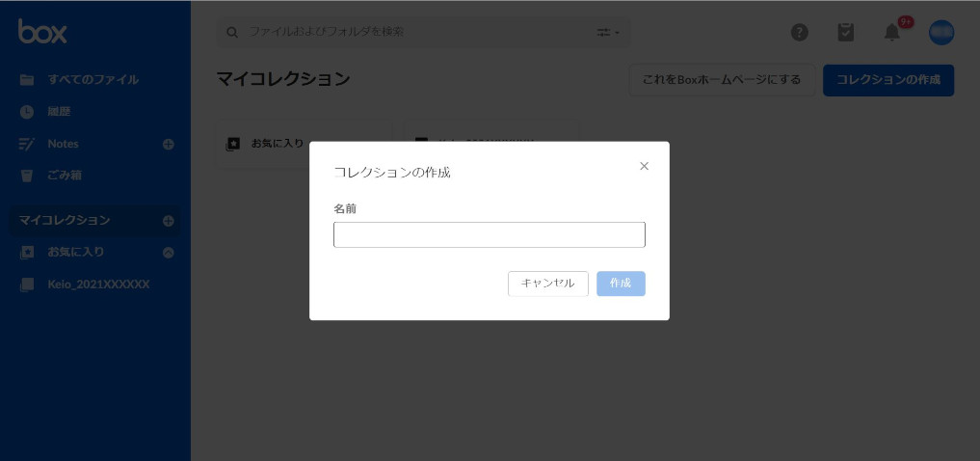Click the Box logo in sidebar

pyautogui.click(x=42, y=32)
